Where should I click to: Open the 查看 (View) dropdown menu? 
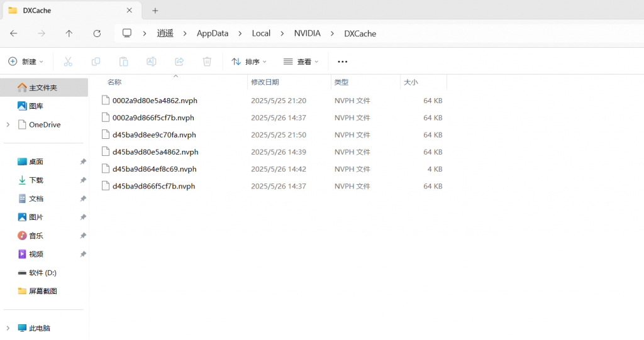(x=301, y=62)
